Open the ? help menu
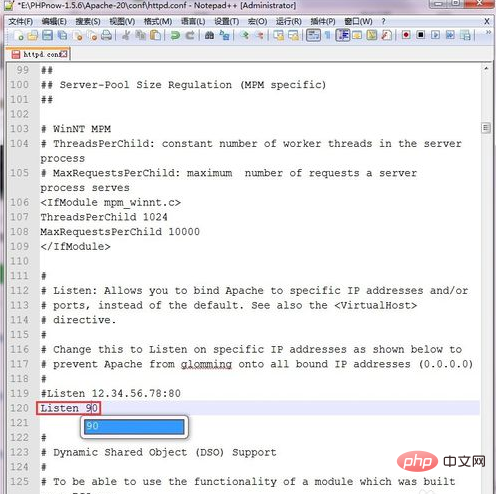 tap(383, 22)
